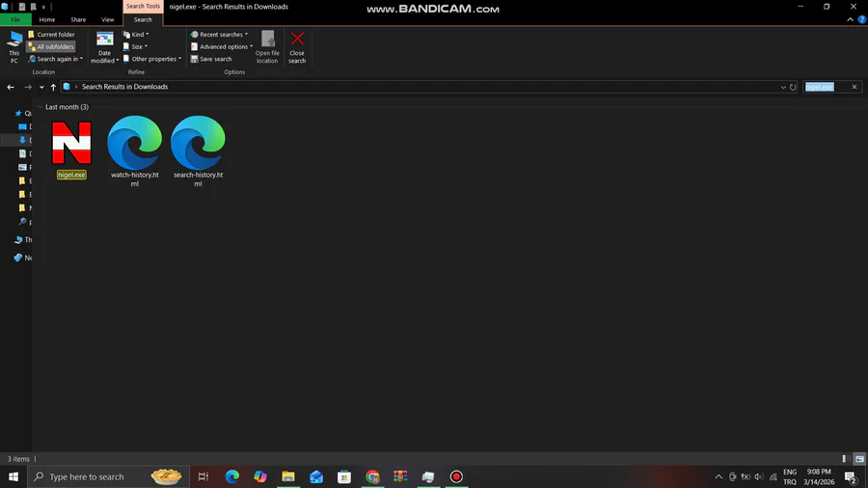Viewport: 868px width, 488px height.
Task: Open the Size filter dropdown
Action: (x=135, y=46)
